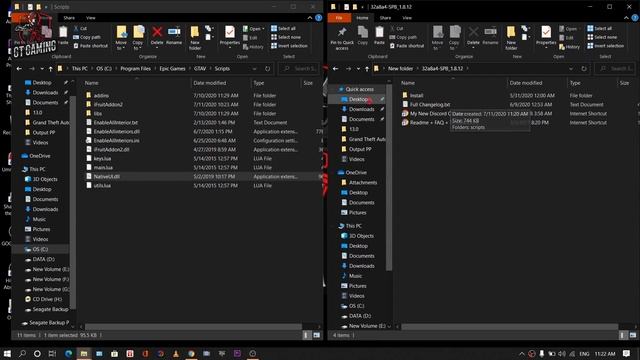The width and height of the screenshot is (640, 360).
Task: Open Share tab in right window
Action: coord(385,18)
